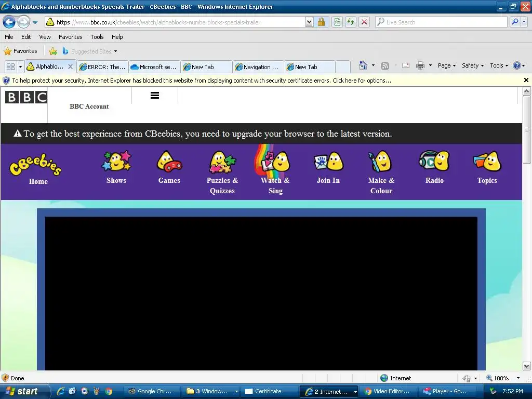Click the Back navigation arrow
Image resolution: width=532 pixels, height=399 pixels.
pyautogui.click(x=9, y=22)
